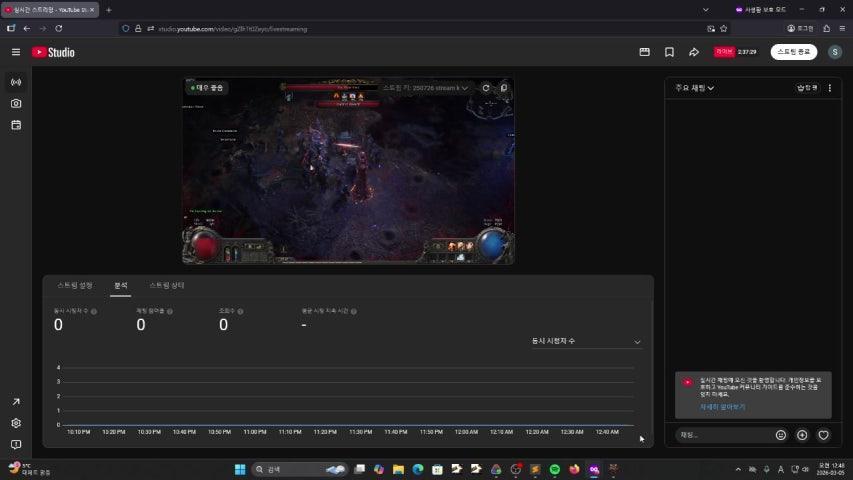Click the 스트림 종료 button

click(793, 52)
